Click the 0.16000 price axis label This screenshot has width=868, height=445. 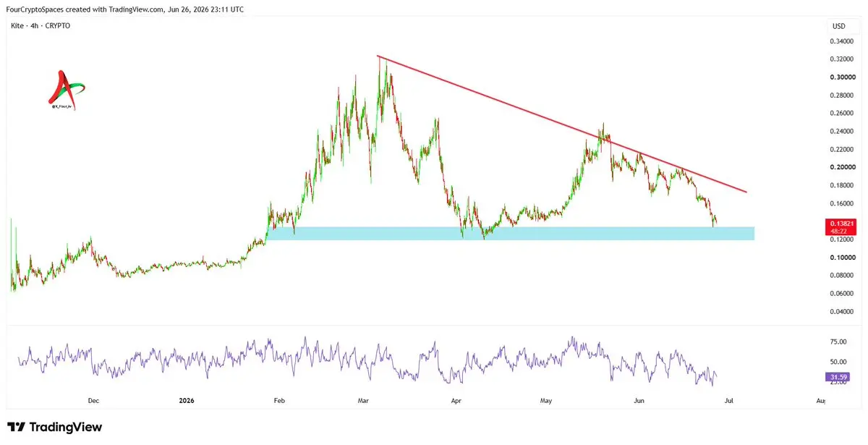(843, 203)
